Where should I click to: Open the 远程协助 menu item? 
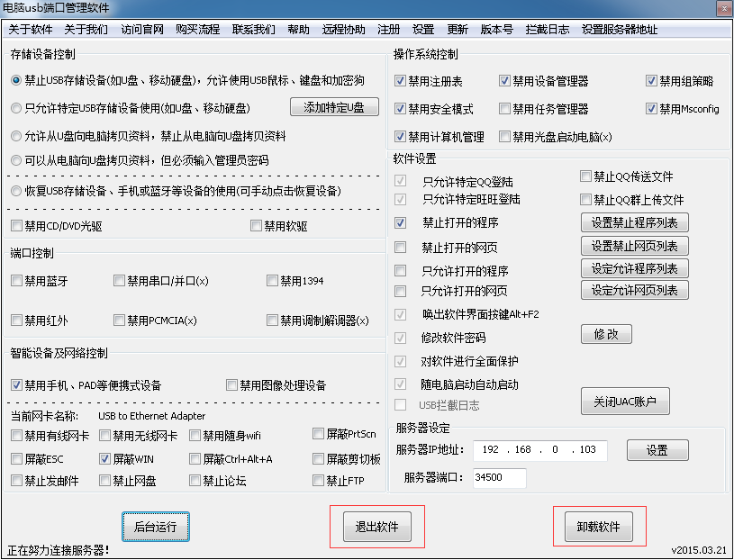click(343, 29)
